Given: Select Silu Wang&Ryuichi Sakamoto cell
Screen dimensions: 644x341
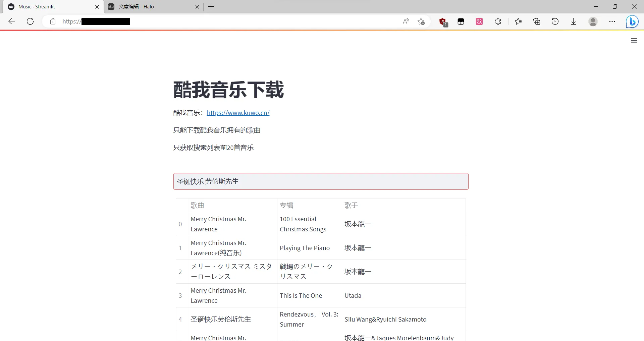Looking at the screenshot, I should point(404,319).
